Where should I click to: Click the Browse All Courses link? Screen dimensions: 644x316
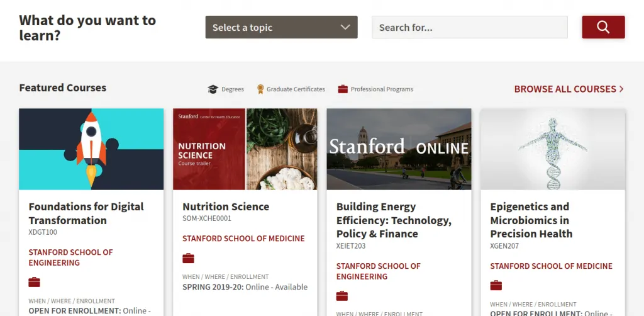point(569,89)
